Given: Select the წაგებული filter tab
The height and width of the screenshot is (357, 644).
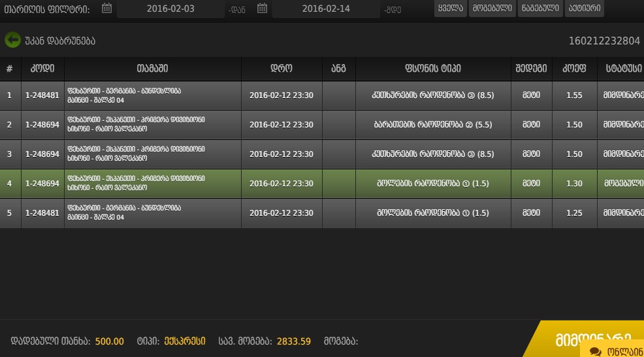Looking at the screenshot, I should (540, 8).
